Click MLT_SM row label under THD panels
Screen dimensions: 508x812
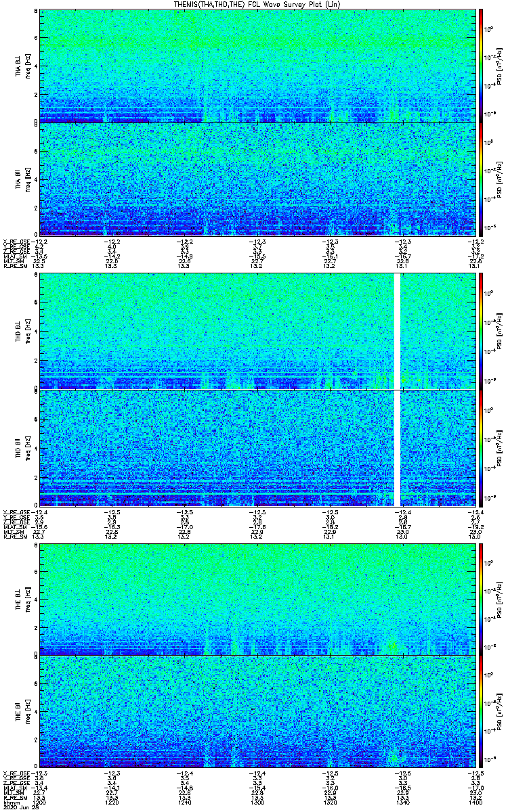coord(12,532)
